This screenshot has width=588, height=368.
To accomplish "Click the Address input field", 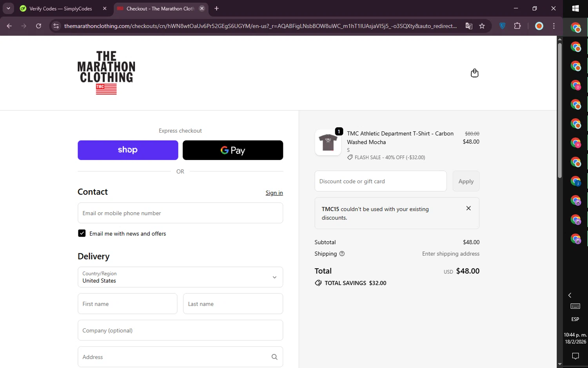I will tap(180, 357).
